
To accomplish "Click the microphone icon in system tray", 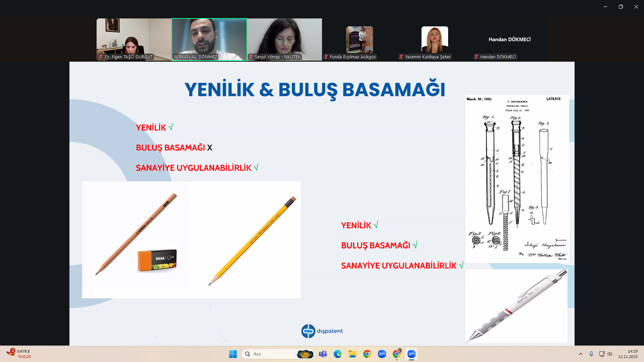I will (591, 354).
